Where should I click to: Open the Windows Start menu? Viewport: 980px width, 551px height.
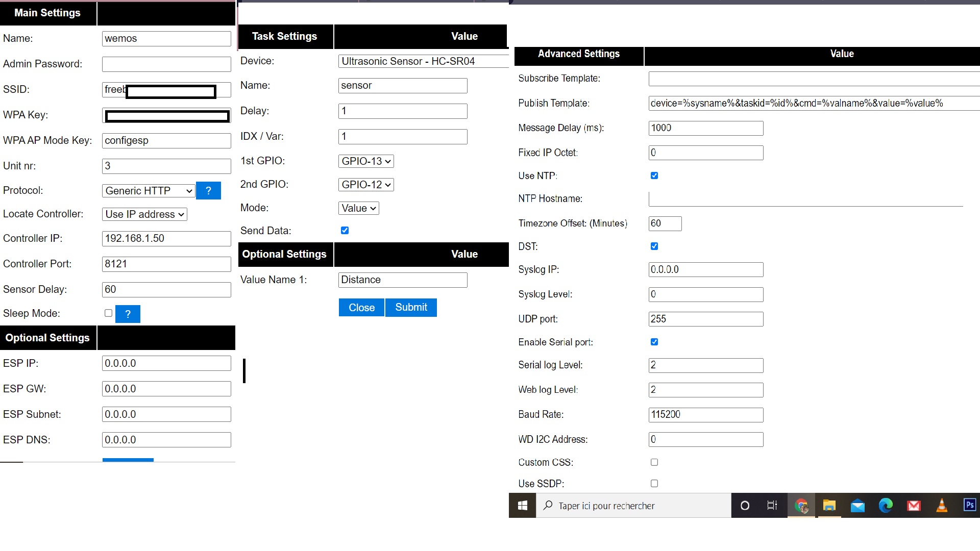click(x=522, y=506)
